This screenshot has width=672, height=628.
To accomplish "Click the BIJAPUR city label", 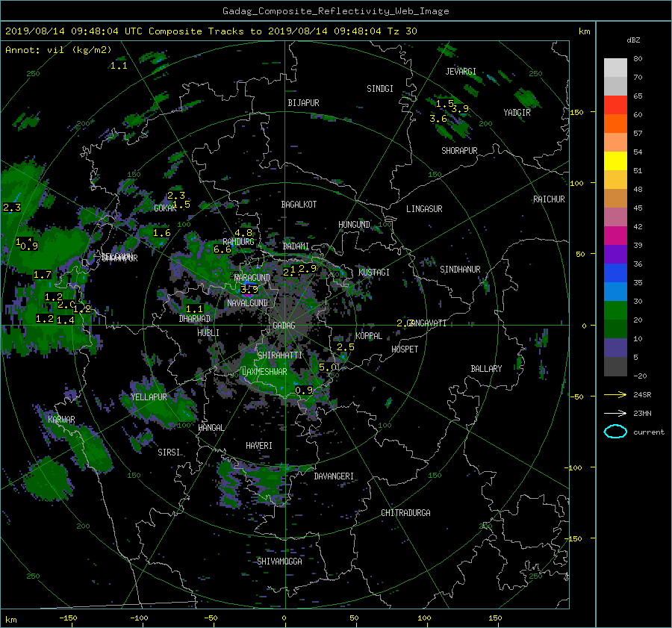I will click(303, 103).
